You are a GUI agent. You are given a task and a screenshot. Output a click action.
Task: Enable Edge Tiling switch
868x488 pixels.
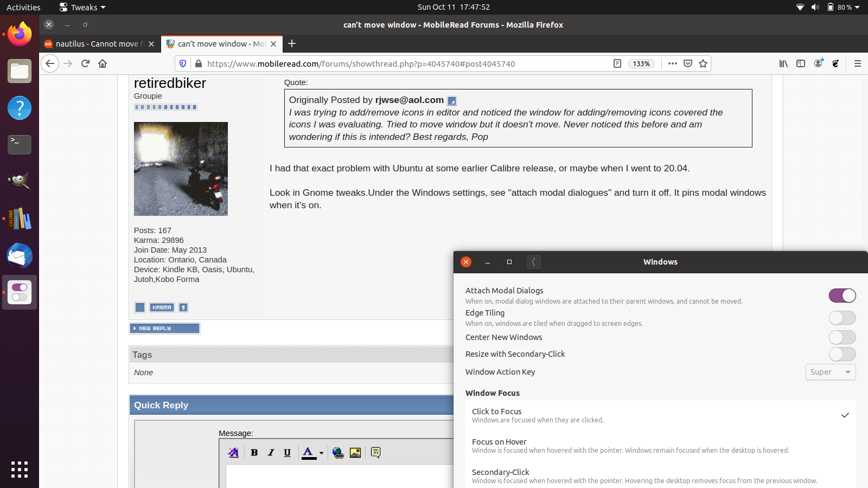842,318
